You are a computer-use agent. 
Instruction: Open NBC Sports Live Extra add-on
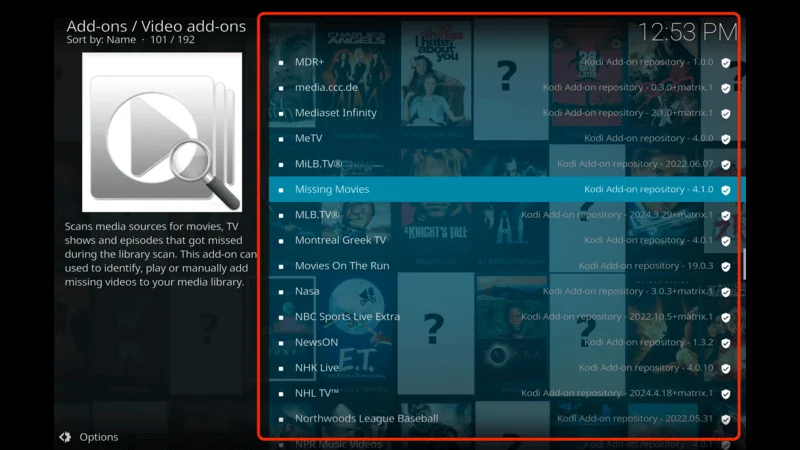point(507,317)
